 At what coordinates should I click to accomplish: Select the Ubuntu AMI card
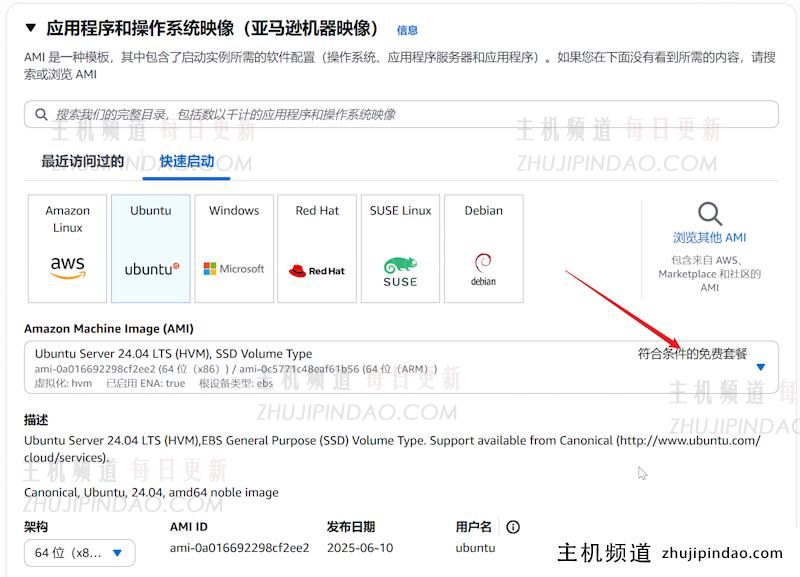[x=151, y=248]
